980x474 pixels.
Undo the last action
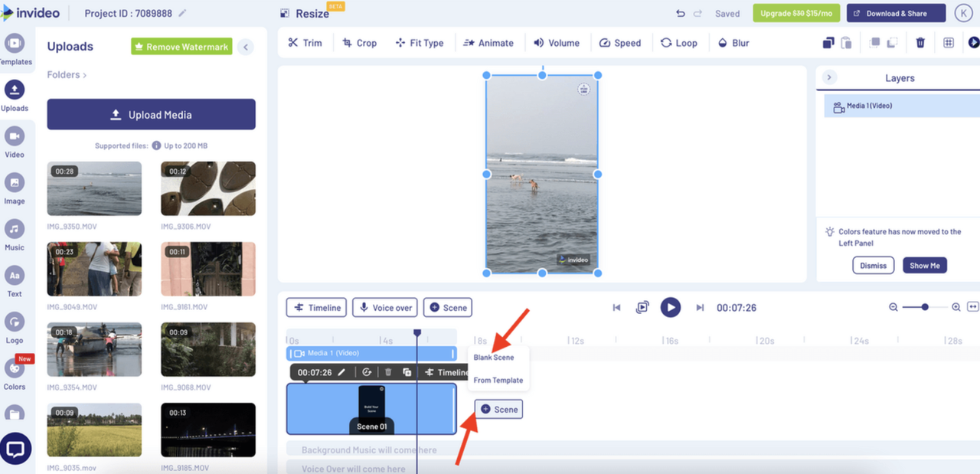pyautogui.click(x=681, y=14)
